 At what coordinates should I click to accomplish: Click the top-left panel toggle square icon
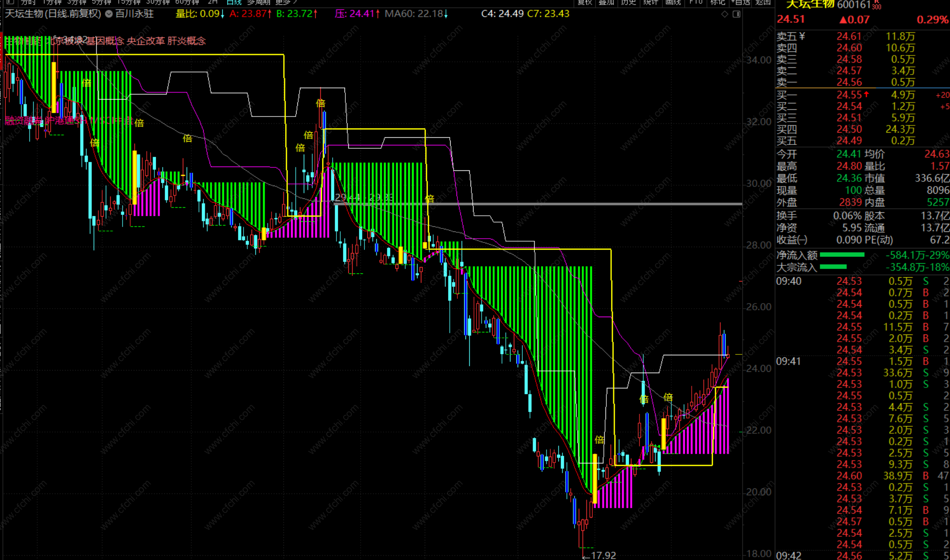pos(9,2)
